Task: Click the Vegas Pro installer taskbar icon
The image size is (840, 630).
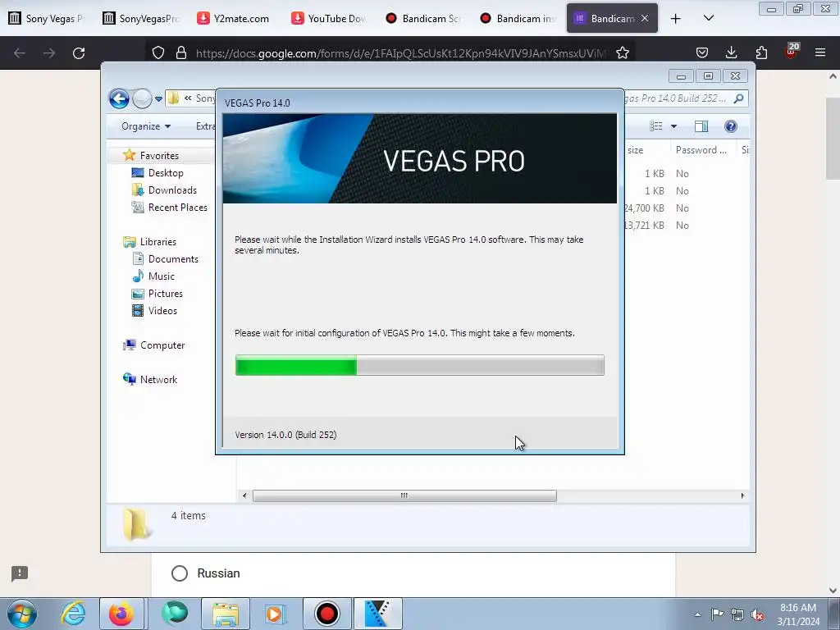Action: click(378, 614)
